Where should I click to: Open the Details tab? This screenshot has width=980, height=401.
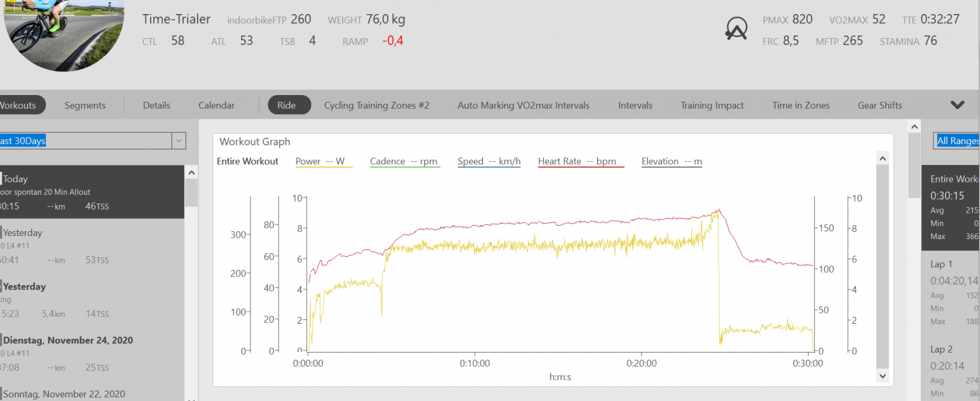[157, 105]
